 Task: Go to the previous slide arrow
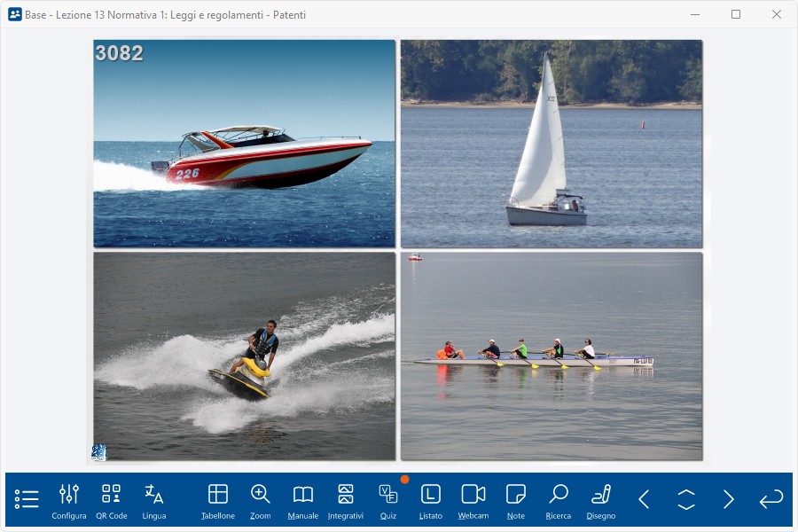point(645,499)
